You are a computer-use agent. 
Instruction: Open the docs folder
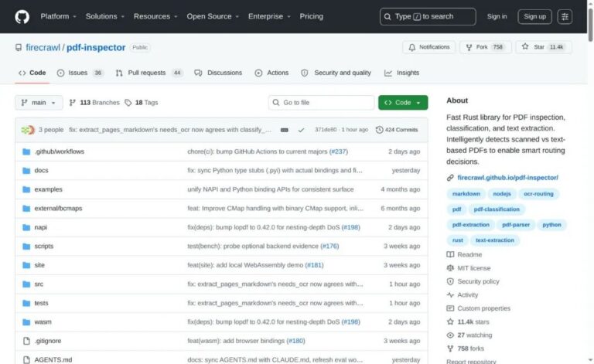click(41, 171)
